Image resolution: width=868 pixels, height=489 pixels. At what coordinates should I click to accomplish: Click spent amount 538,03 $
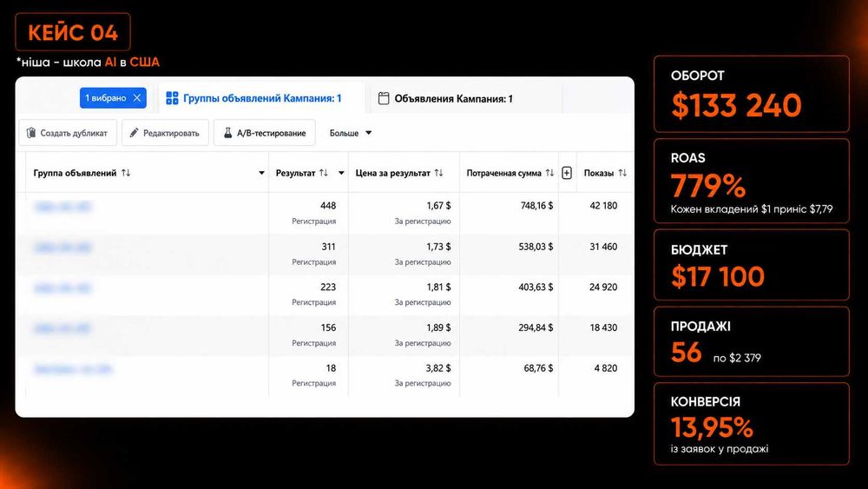536,247
